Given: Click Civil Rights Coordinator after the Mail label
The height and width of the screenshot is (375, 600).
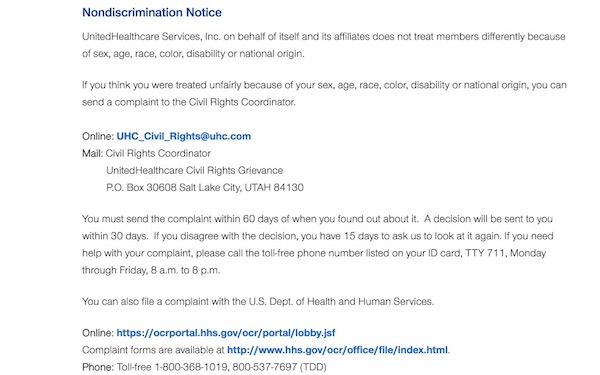Looking at the screenshot, I should pyautogui.click(x=158, y=153).
